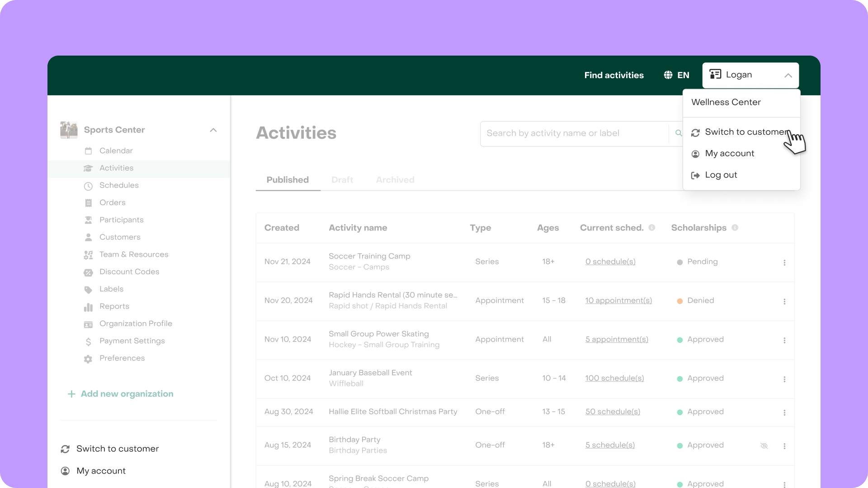Image resolution: width=868 pixels, height=488 pixels.
Task: Switch to the Archived tab
Action: point(395,180)
